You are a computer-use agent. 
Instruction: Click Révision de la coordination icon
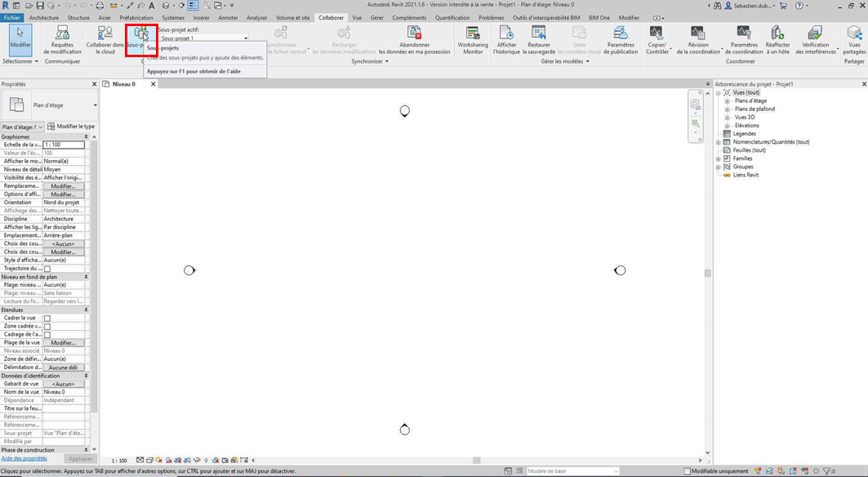698,33
